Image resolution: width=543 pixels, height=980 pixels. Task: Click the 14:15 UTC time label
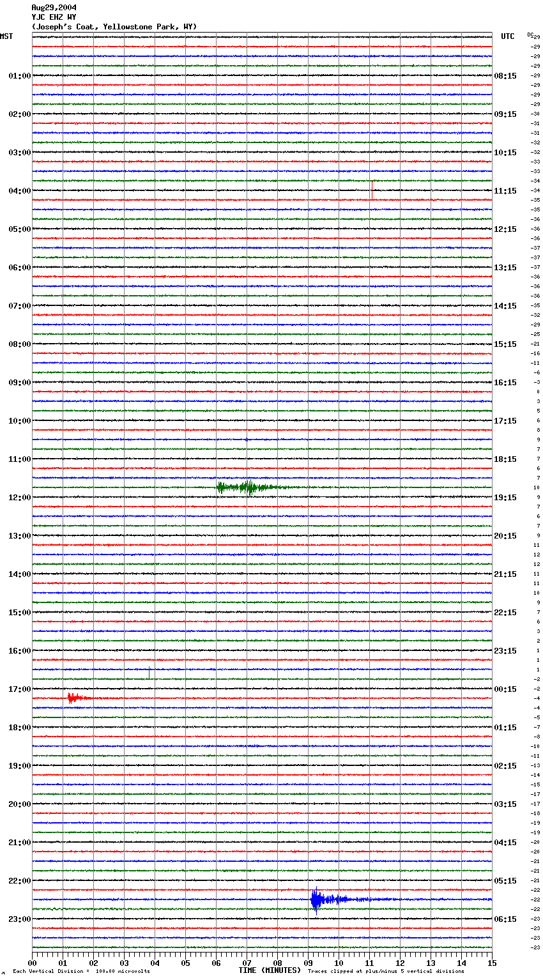505,306
